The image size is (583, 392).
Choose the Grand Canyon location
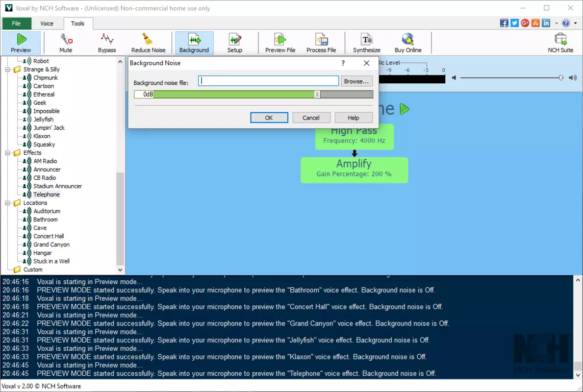[51, 245]
